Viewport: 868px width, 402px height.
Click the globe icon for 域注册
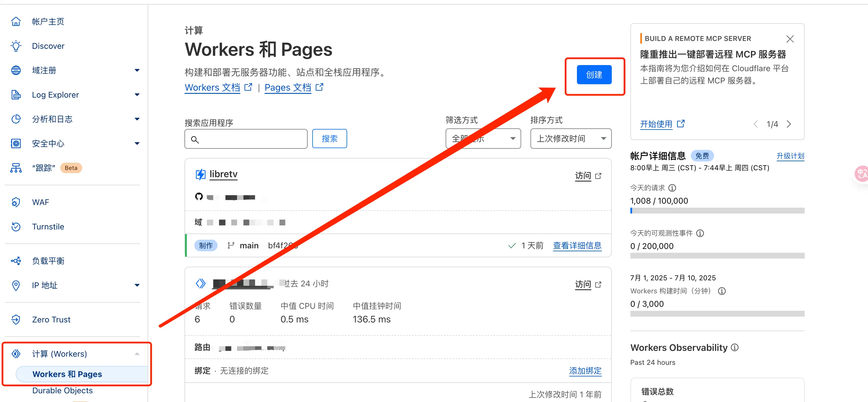point(16,70)
